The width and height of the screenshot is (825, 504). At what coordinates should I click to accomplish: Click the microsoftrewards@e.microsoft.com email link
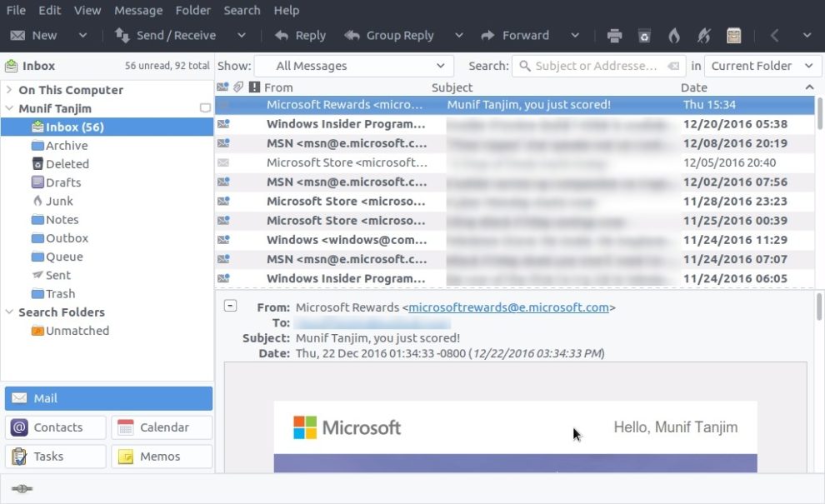point(508,307)
